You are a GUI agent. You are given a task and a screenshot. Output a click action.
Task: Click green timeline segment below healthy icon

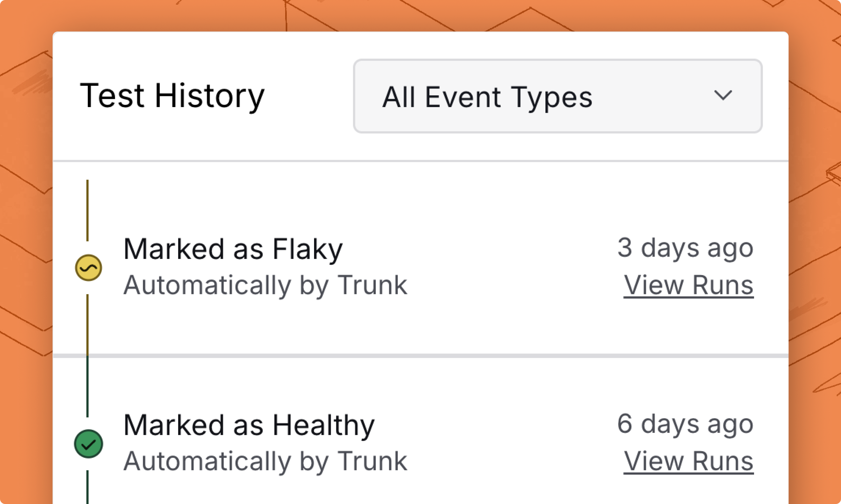coord(87,487)
